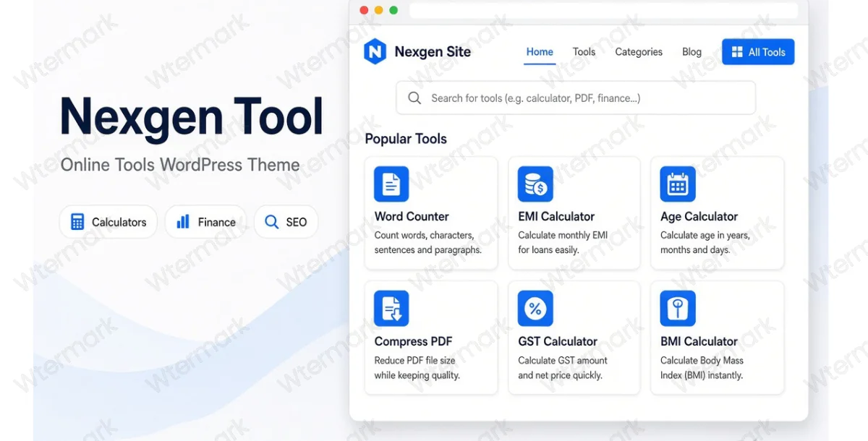
Task: Open the Word Counter title
Action: tap(412, 216)
